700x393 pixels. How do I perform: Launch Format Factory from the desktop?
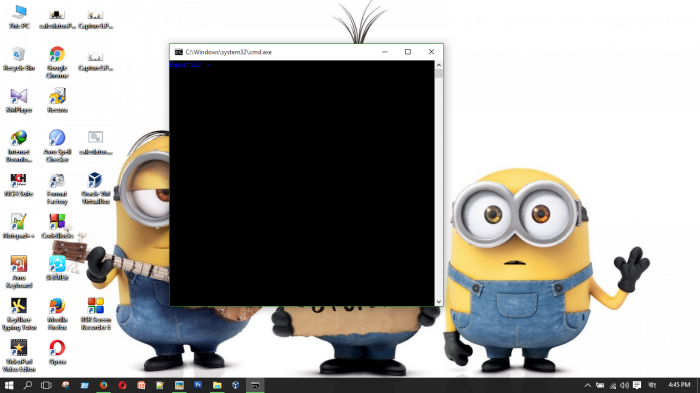[x=57, y=188]
